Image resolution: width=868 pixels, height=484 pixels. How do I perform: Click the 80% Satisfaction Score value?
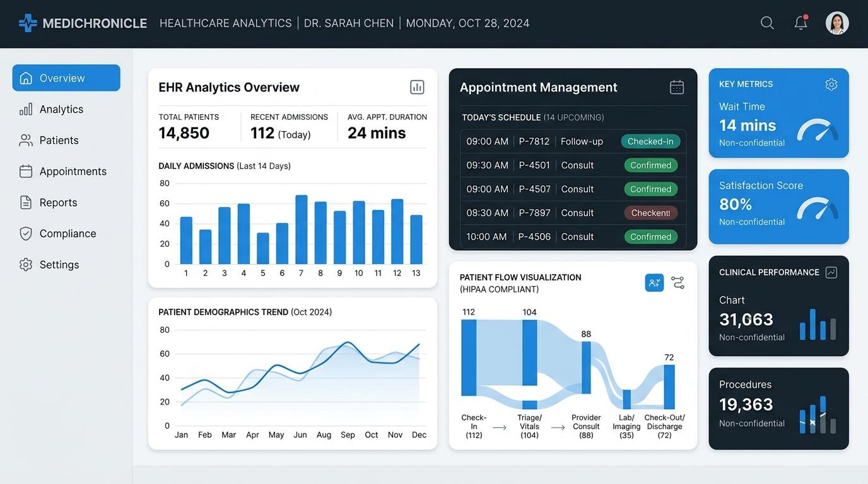pyautogui.click(x=736, y=204)
